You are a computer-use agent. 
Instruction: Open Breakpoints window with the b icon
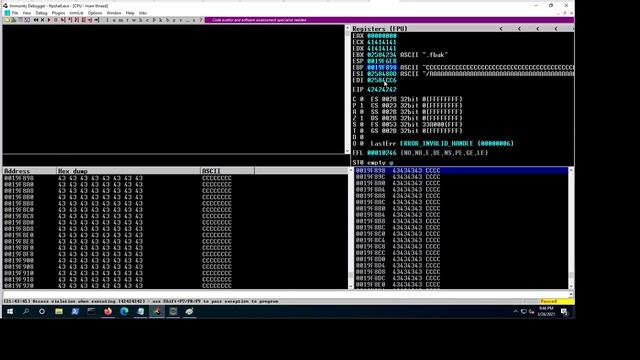point(167,20)
